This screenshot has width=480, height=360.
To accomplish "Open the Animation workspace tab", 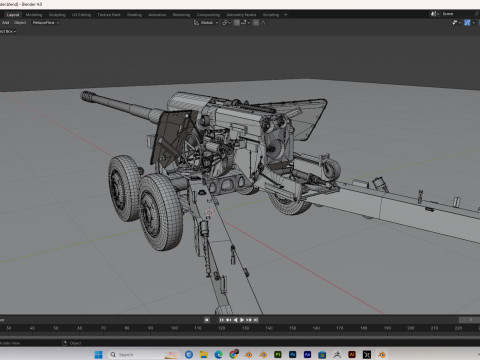I will click(x=157, y=15).
